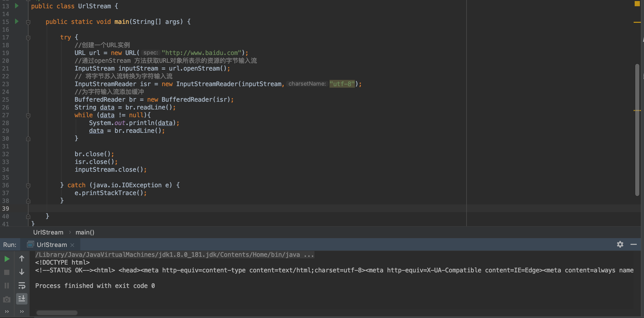Collapse the while loop fold marker
This screenshot has height=318, width=644.
[28, 116]
